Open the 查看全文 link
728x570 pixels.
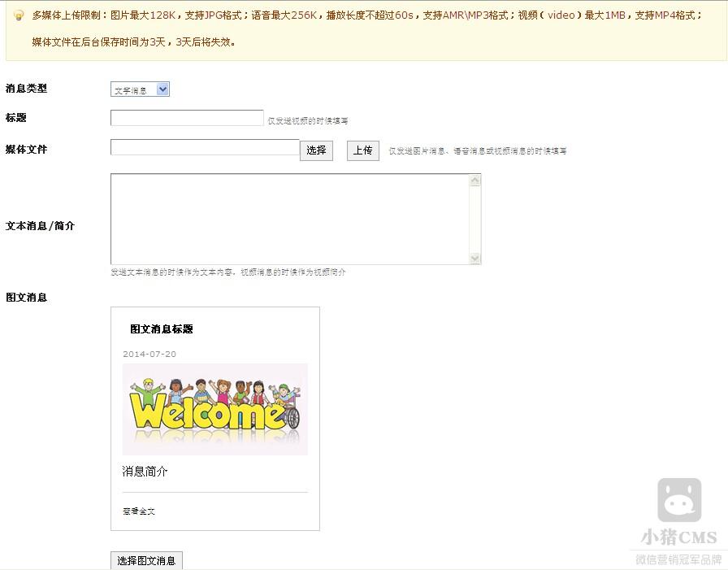(x=139, y=511)
